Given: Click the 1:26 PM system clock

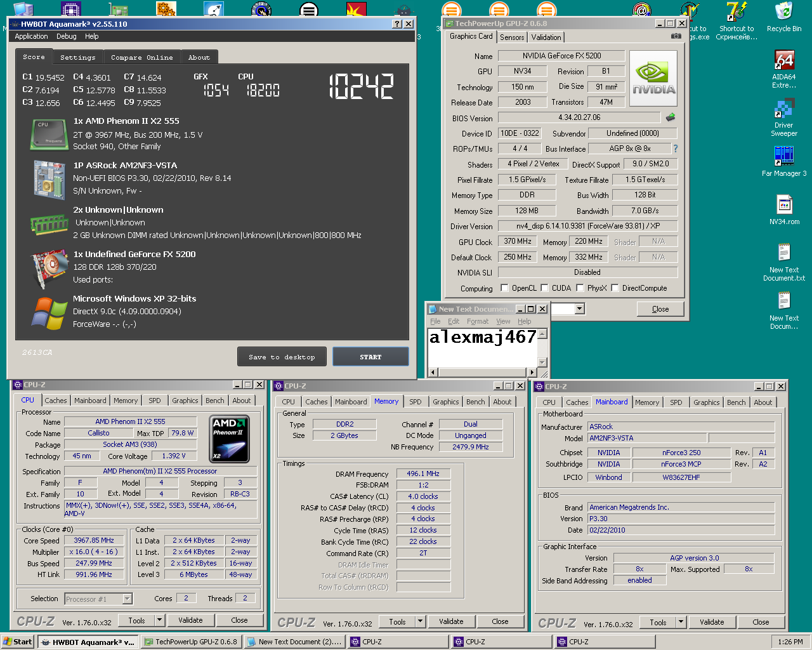Looking at the screenshot, I should coord(790,642).
